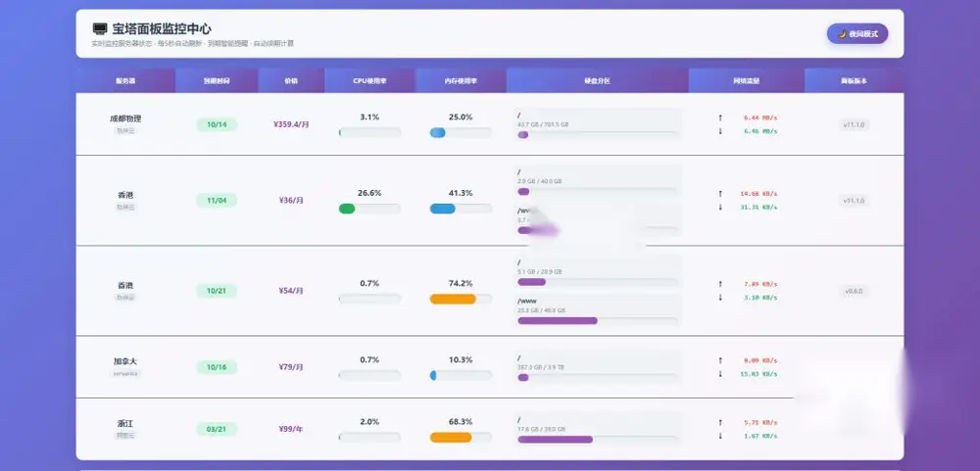The width and height of the screenshot is (980, 471).
Task: Click the green 26.6% CPU bar
Action: 347,209
